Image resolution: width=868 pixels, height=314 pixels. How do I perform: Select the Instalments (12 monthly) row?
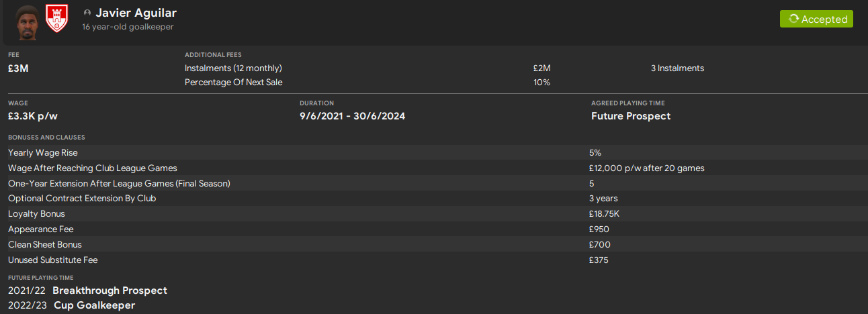pyautogui.click(x=233, y=68)
